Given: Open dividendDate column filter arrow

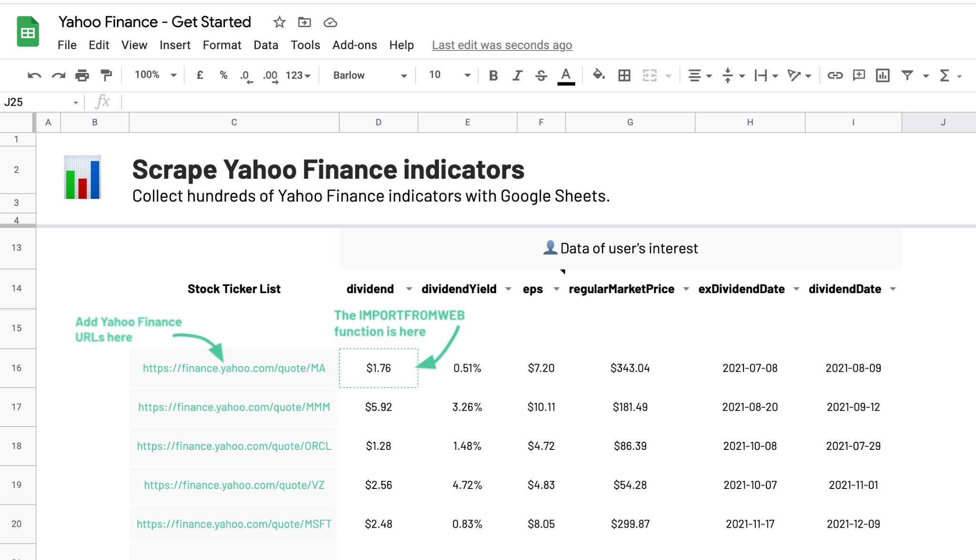Looking at the screenshot, I should (x=893, y=289).
